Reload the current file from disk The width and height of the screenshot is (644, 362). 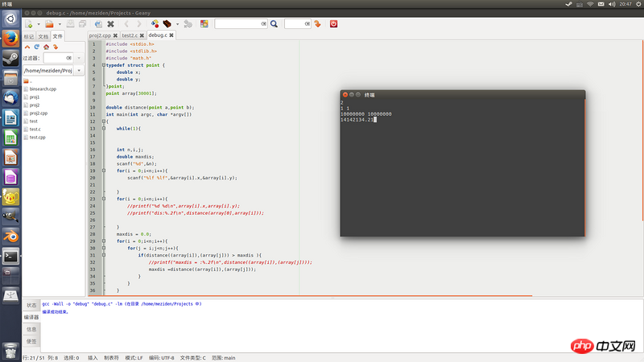click(x=98, y=24)
